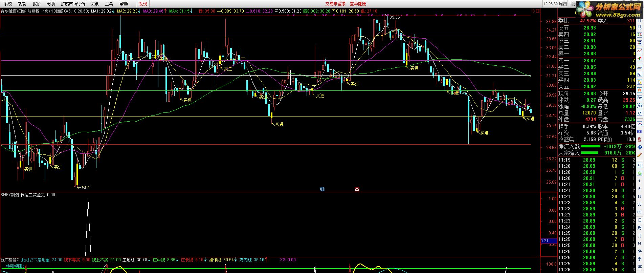Click the 高 marker on the chart
The image size is (644, 273).
point(357,189)
